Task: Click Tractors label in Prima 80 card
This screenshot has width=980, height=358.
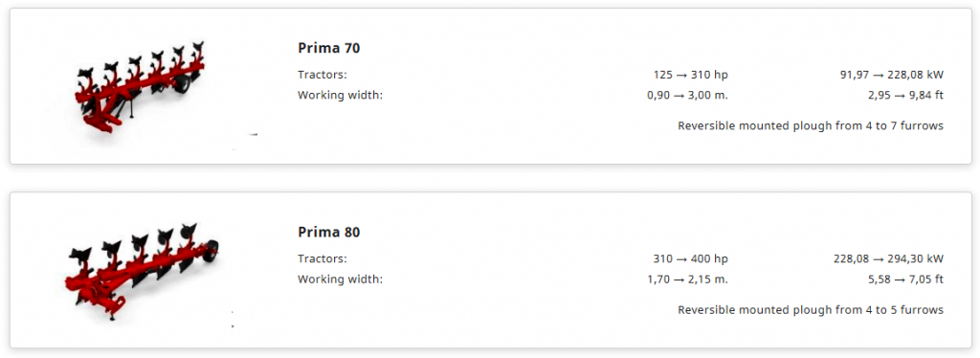Action: point(322,258)
